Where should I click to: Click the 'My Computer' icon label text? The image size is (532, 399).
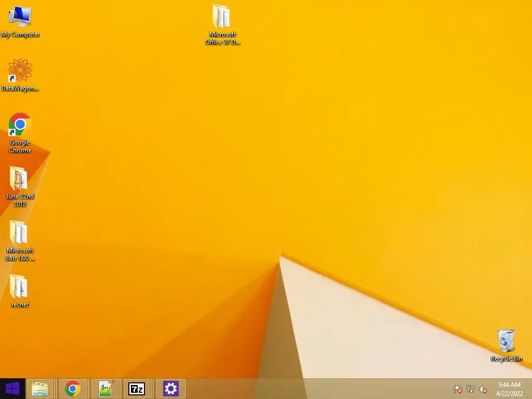[20, 34]
